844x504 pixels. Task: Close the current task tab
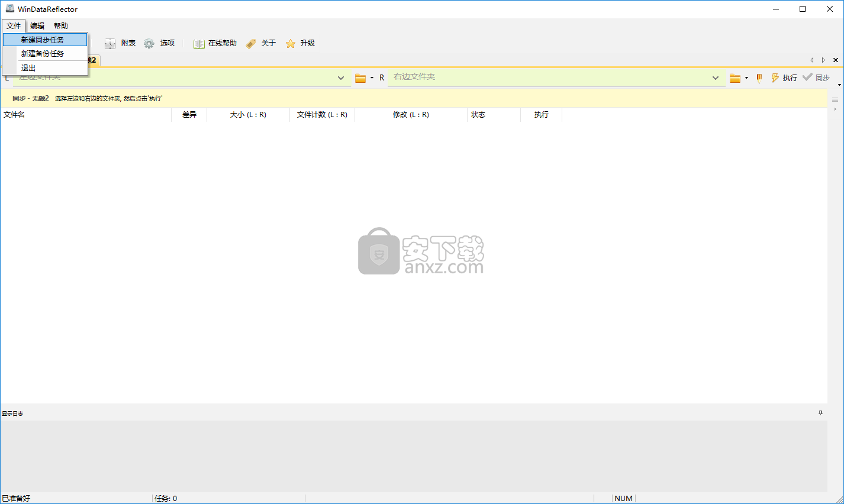(836, 60)
